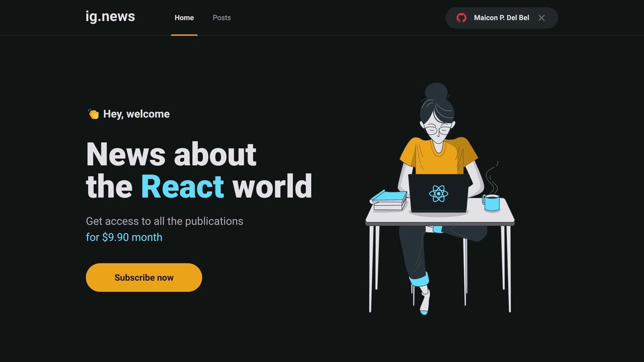Click the blue "for $9.90 month" price text
This screenshot has width=644, height=362.
click(124, 237)
